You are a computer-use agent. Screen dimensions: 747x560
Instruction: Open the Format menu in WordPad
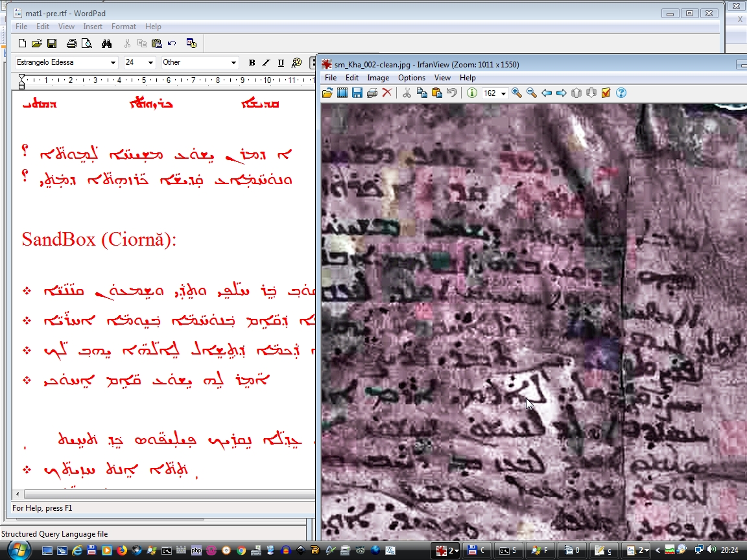pyautogui.click(x=123, y=27)
